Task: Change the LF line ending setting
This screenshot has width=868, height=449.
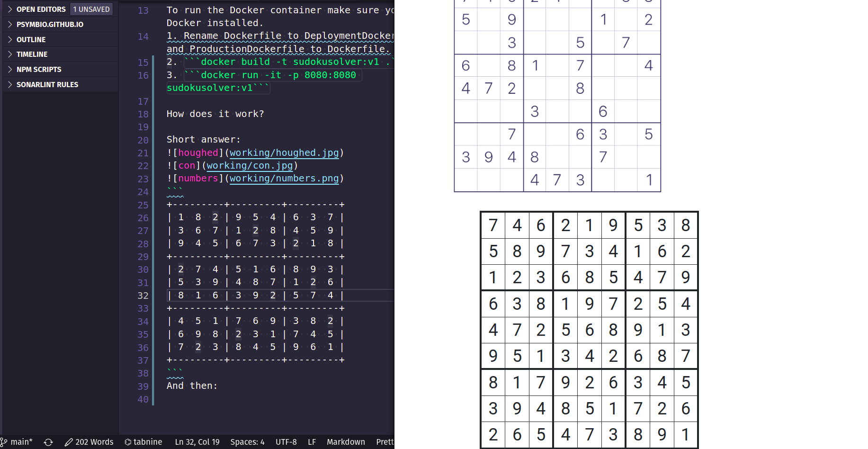Action: pos(312,442)
